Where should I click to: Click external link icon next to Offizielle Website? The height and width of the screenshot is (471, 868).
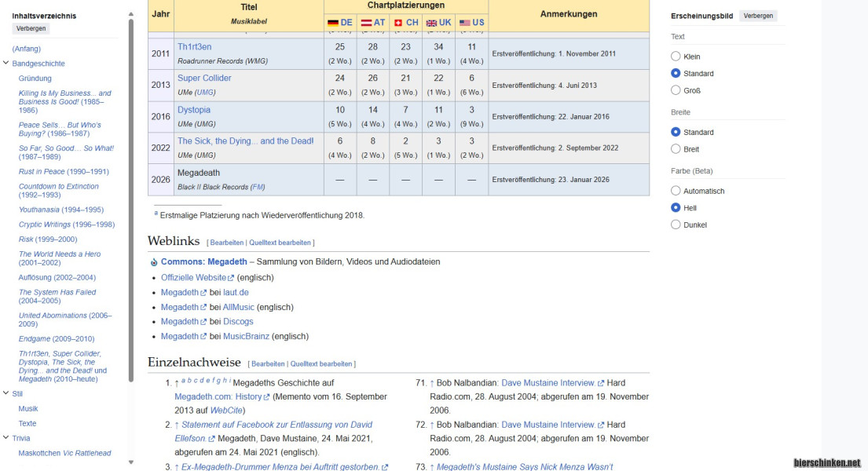231,278
